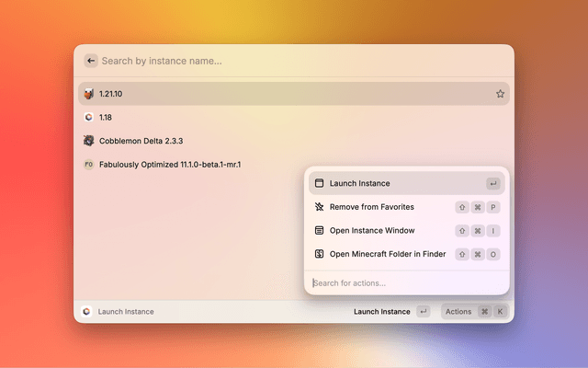The height and width of the screenshot is (368, 588).
Task: Click the launcher icon in bottom-left corner
Action: (x=86, y=312)
